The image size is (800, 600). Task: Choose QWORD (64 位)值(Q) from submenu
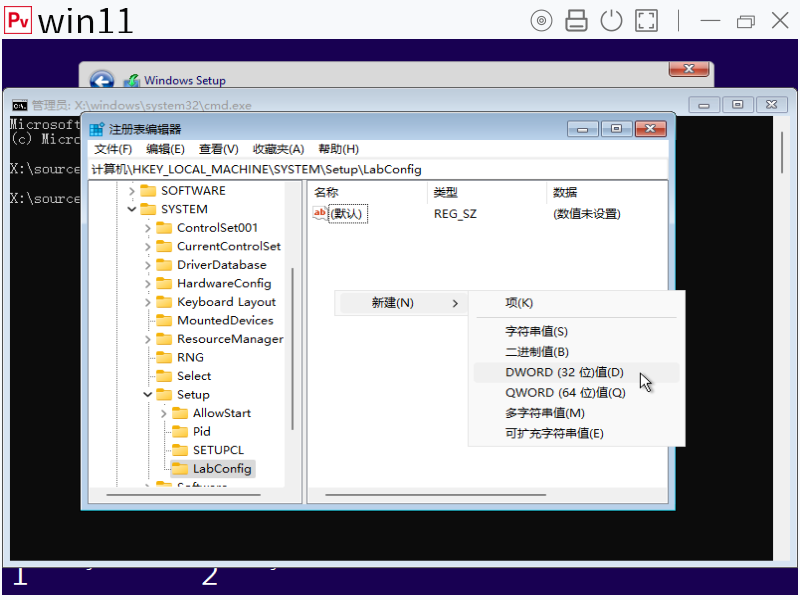tap(577, 393)
